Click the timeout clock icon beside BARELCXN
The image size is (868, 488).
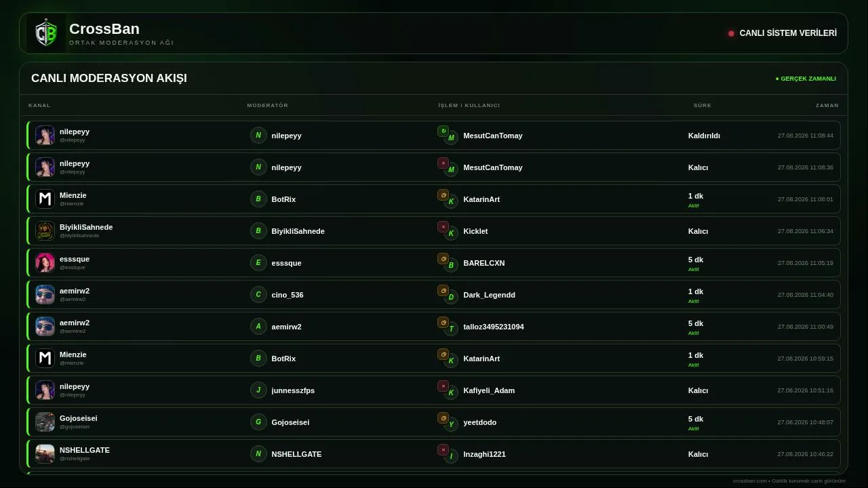click(443, 258)
